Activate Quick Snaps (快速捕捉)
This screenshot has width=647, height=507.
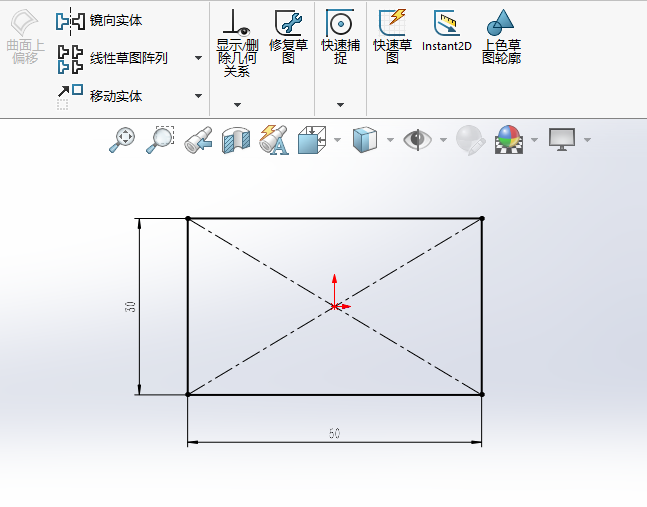(x=340, y=37)
